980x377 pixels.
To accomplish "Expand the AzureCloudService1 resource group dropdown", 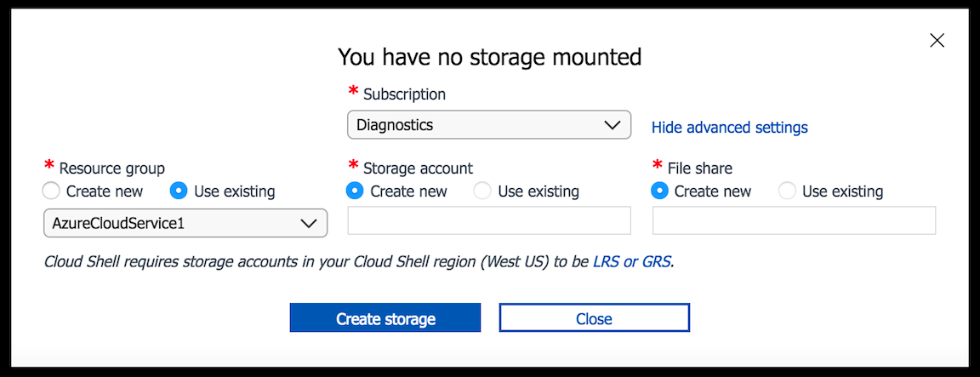I will point(185,224).
